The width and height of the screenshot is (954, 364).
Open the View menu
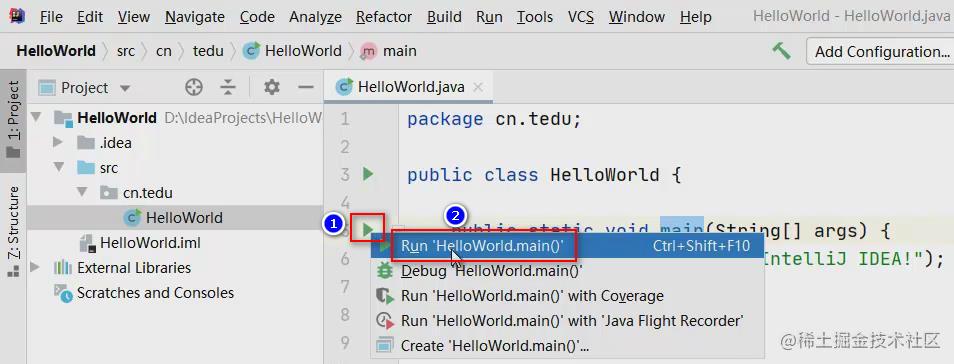(x=134, y=16)
